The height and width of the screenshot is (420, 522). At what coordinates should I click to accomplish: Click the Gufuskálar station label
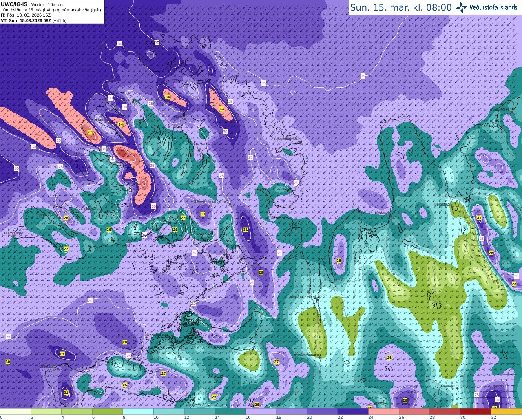(x=48, y=367)
